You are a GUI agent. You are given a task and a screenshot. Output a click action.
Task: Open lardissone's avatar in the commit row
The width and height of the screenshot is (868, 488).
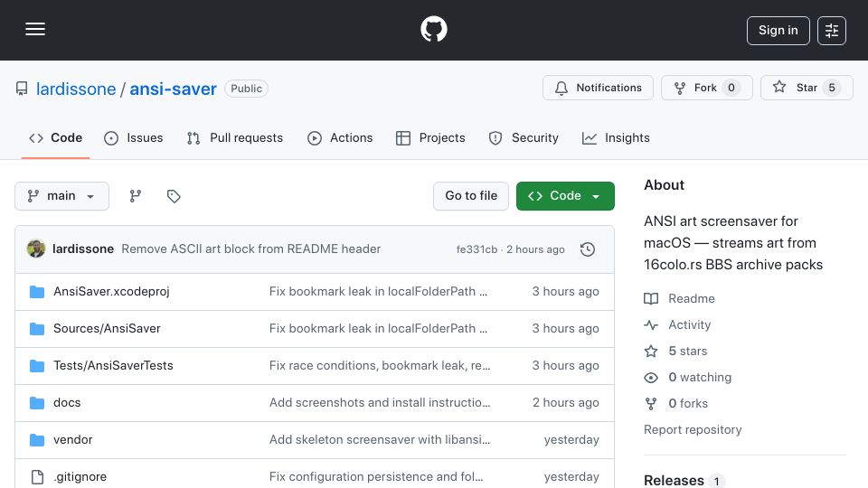(36, 249)
